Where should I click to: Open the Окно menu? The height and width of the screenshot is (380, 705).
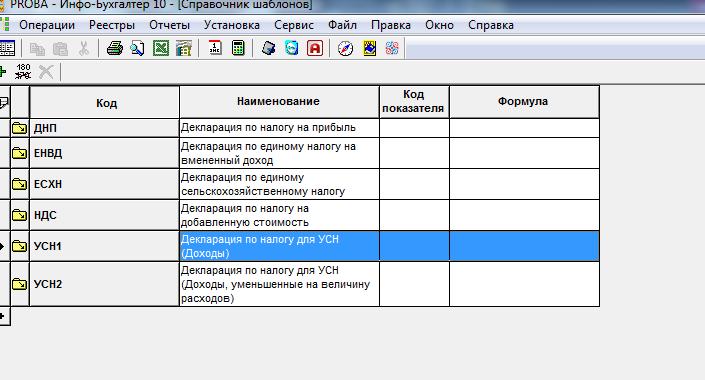[439, 25]
